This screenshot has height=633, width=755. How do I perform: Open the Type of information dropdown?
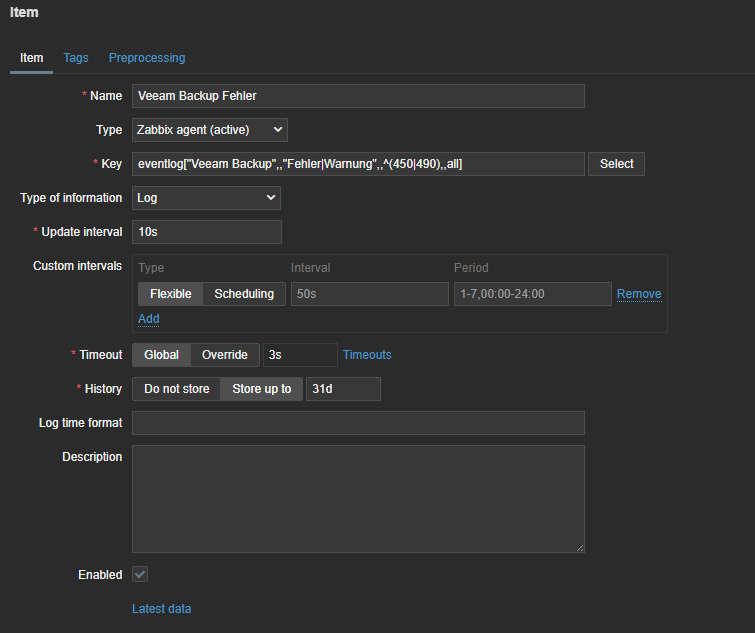pyautogui.click(x=206, y=198)
